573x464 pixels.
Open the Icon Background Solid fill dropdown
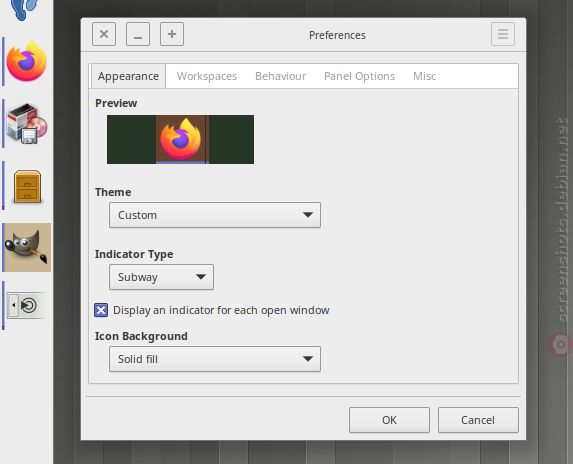[215, 359]
